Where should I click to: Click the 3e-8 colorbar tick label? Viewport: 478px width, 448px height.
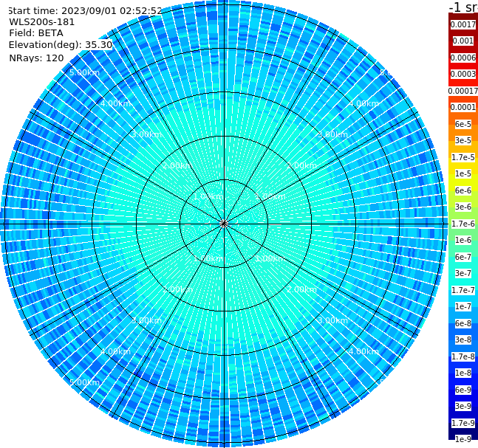pos(463,340)
